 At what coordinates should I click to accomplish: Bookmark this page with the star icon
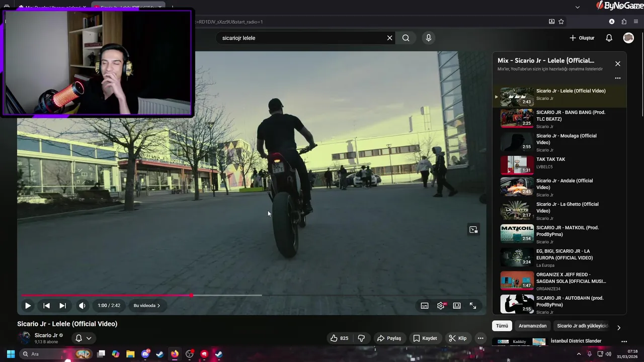pos(561,22)
